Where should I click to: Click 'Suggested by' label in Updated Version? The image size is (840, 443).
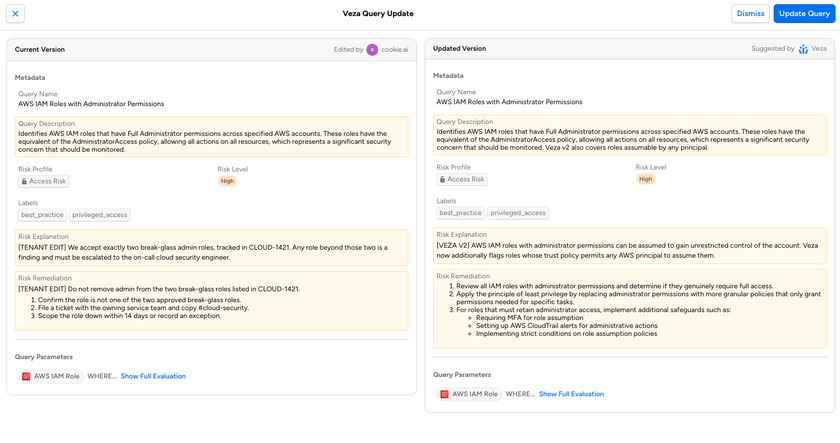tap(772, 48)
